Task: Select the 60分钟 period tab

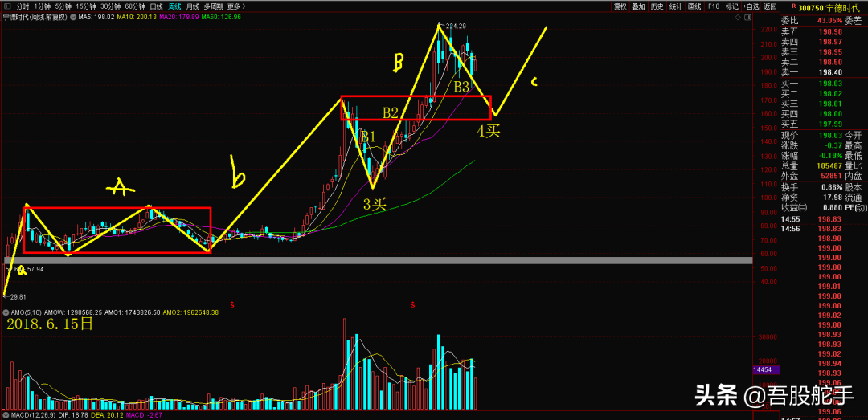Action: (135, 6)
